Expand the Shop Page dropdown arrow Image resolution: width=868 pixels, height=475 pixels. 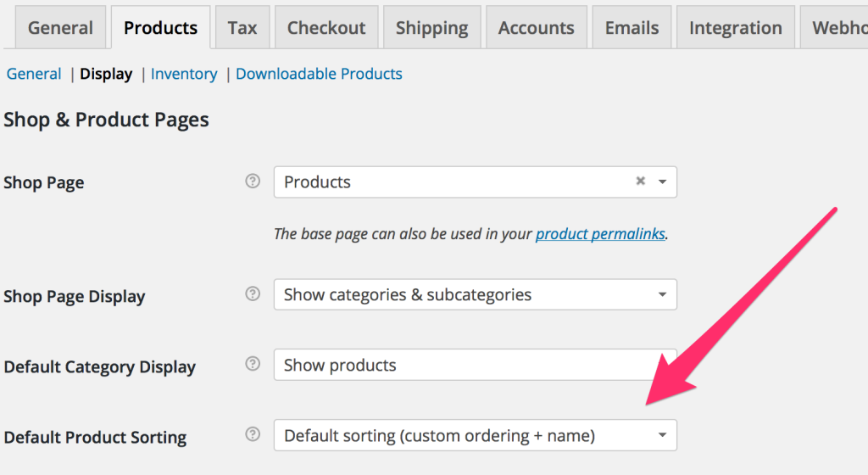pos(662,182)
